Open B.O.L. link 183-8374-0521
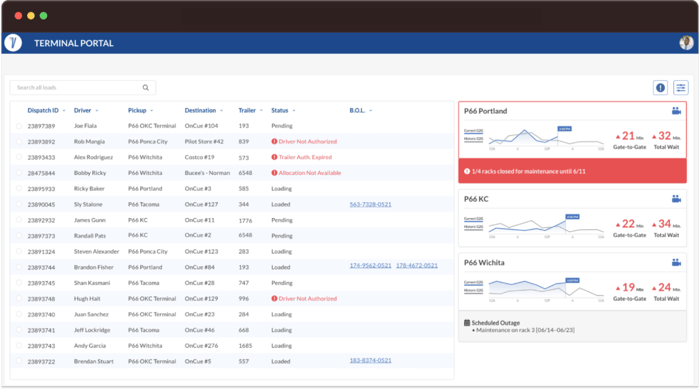The width and height of the screenshot is (700, 389). pyautogui.click(x=371, y=360)
